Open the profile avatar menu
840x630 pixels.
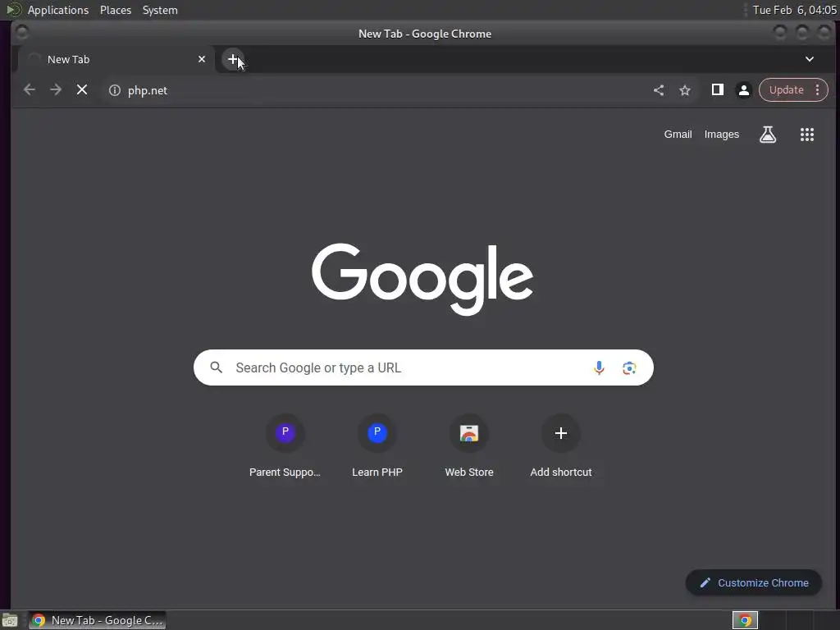click(x=743, y=90)
